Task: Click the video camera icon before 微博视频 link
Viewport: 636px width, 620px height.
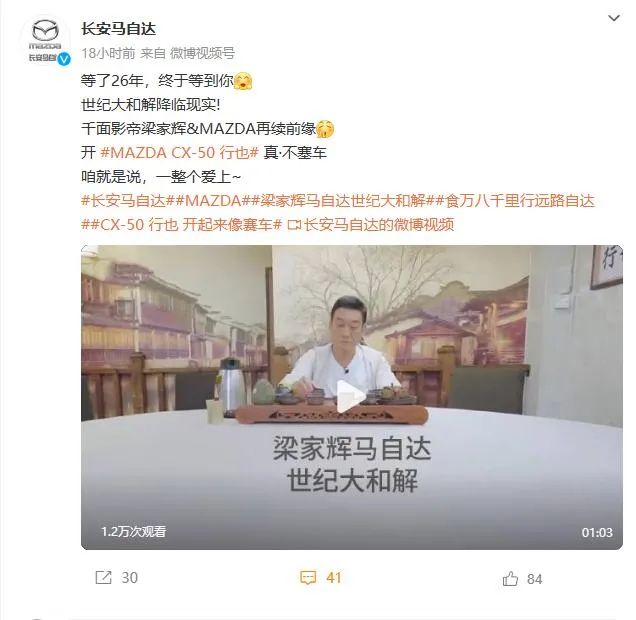Action: (x=294, y=225)
